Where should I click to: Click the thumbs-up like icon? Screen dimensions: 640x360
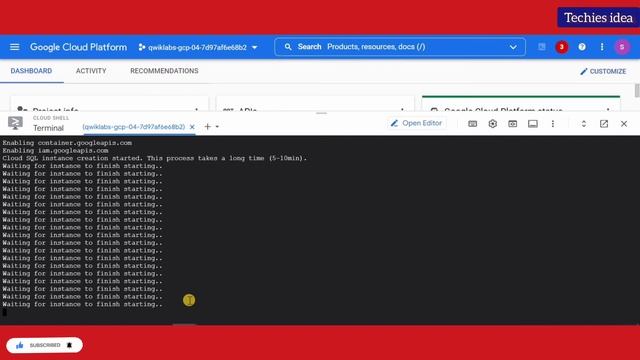pyautogui.click(x=20, y=345)
